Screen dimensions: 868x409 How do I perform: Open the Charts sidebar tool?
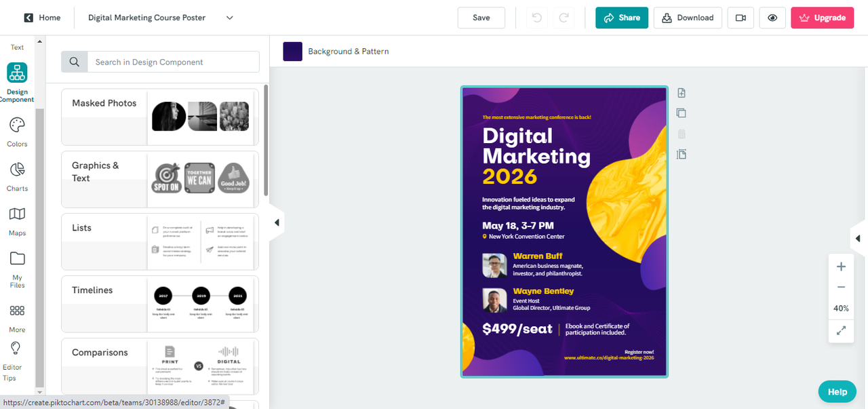coord(17,176)
